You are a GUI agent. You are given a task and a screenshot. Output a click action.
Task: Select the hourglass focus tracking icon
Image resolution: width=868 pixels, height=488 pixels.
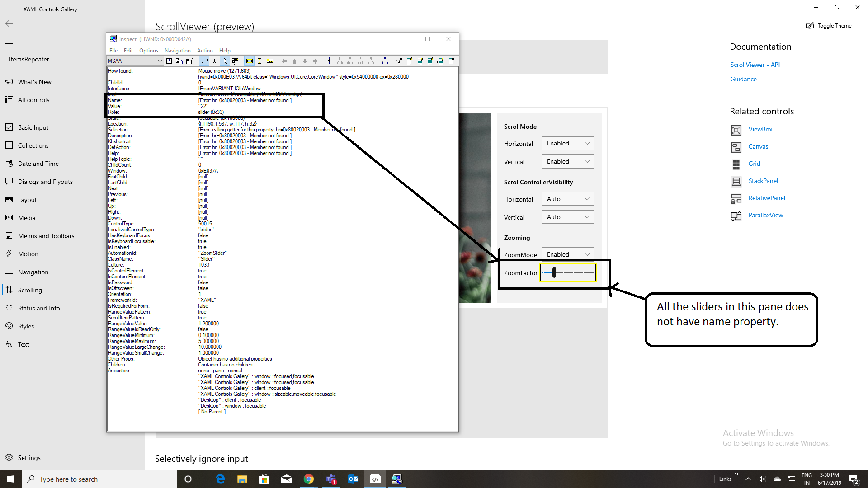[259, 61]
